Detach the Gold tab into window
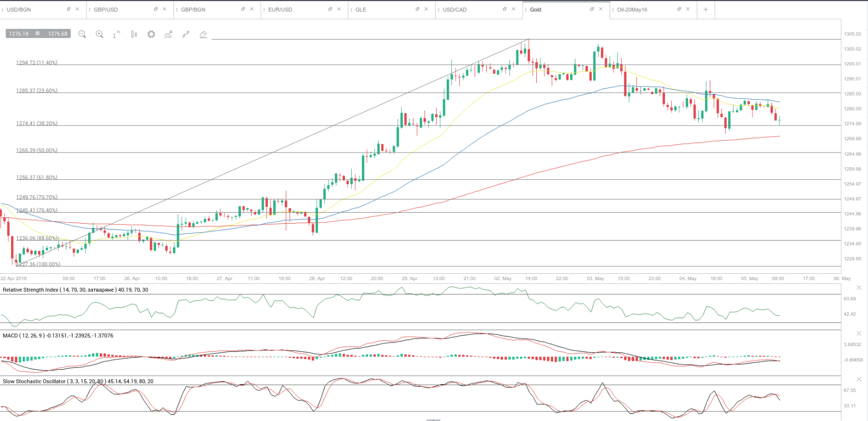868x421 pixels. click(x=592, y=9)
